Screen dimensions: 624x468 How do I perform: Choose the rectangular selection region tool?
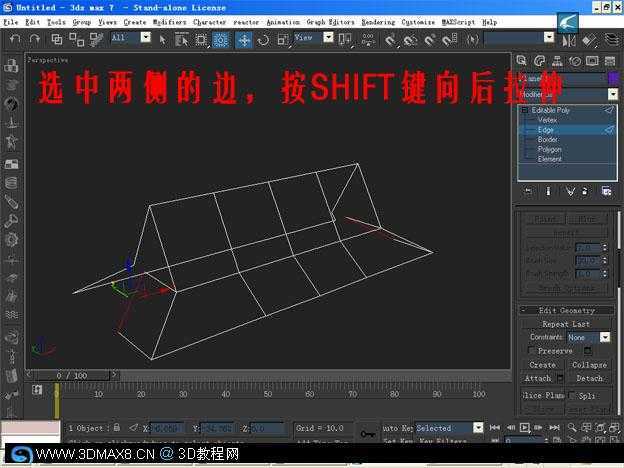pos(201,39)
